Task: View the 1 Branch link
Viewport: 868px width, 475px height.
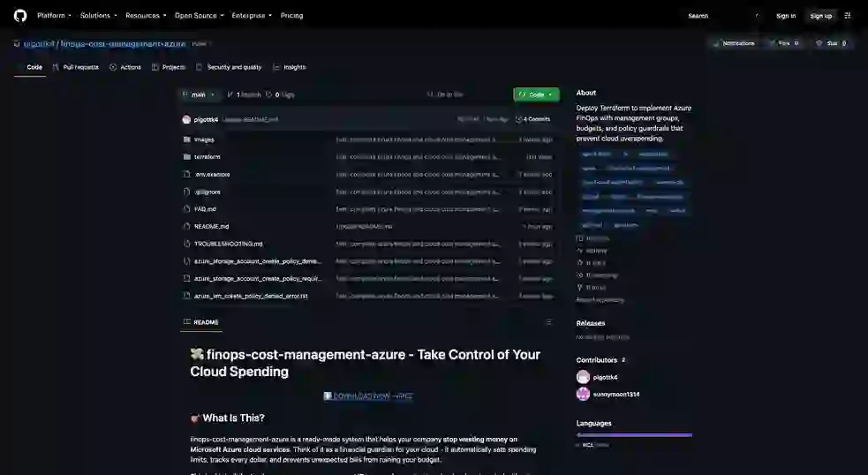Action: point(244,94)
